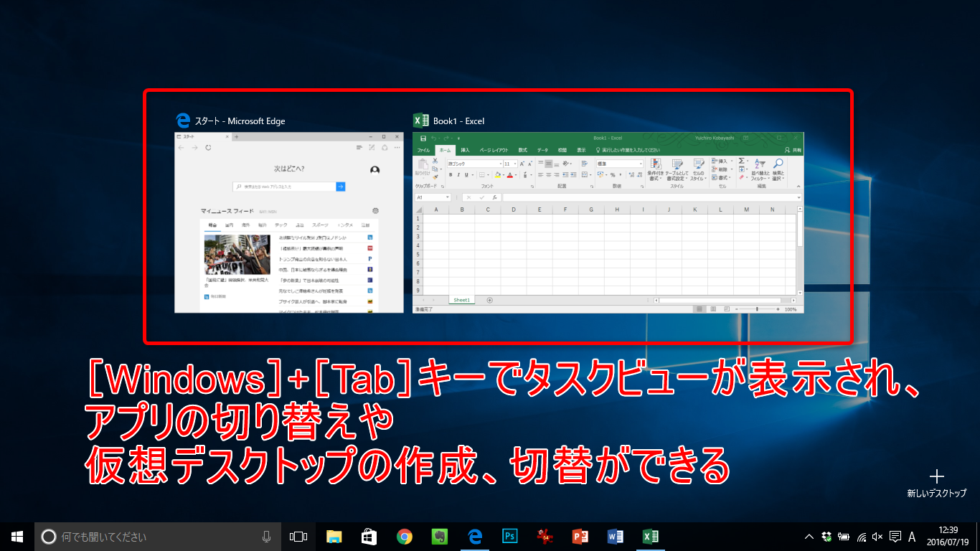Open the ページレイアウト tab in Excel
The width and height of the screenshot is (980, 551).
click(x=494, y=150)
